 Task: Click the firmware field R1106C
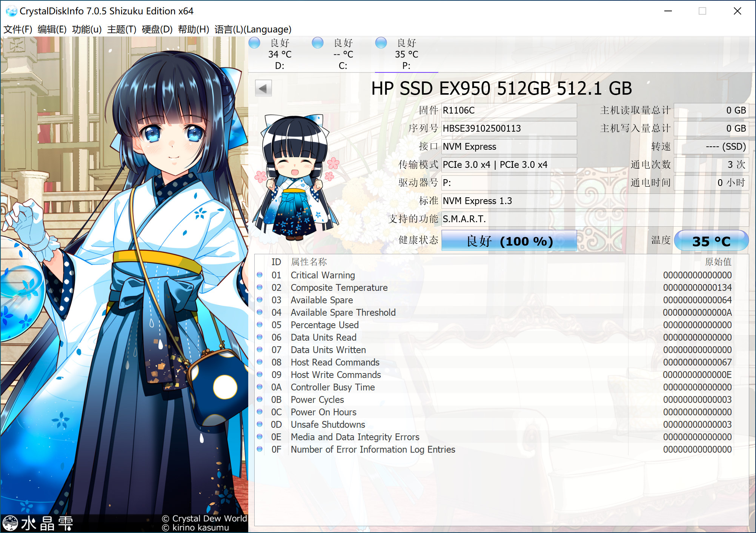tap(509, 111)
